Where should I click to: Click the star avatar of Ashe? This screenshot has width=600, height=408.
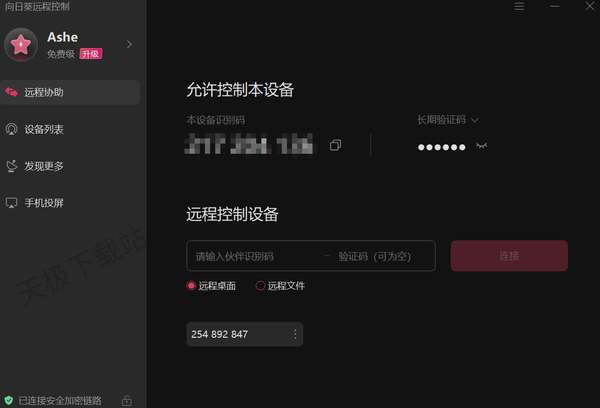21,45
